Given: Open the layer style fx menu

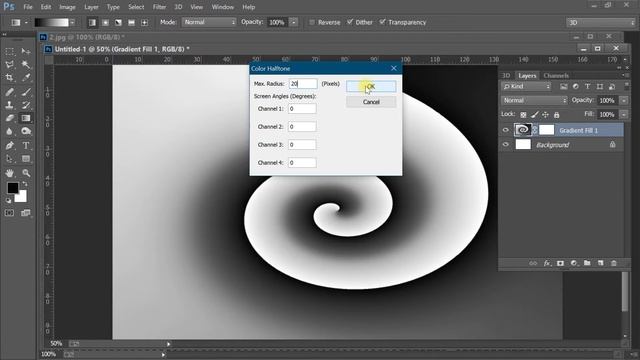Looking at the screenshot, I should point(547,263).
